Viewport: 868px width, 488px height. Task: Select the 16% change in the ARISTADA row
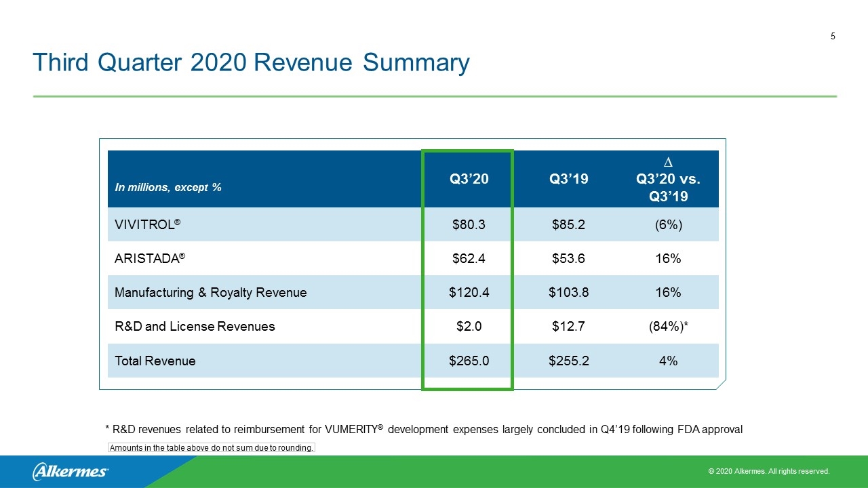pyautogui.click(x=668, y=258)
